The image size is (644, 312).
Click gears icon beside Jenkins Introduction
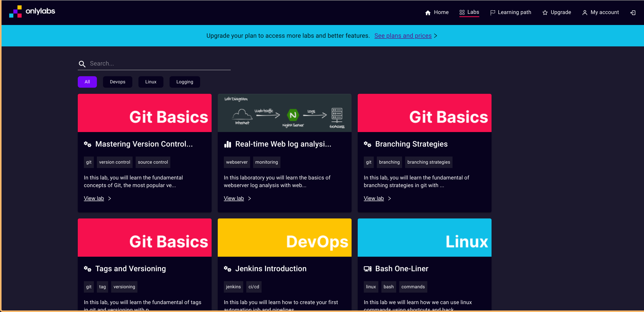coord(227,269)
